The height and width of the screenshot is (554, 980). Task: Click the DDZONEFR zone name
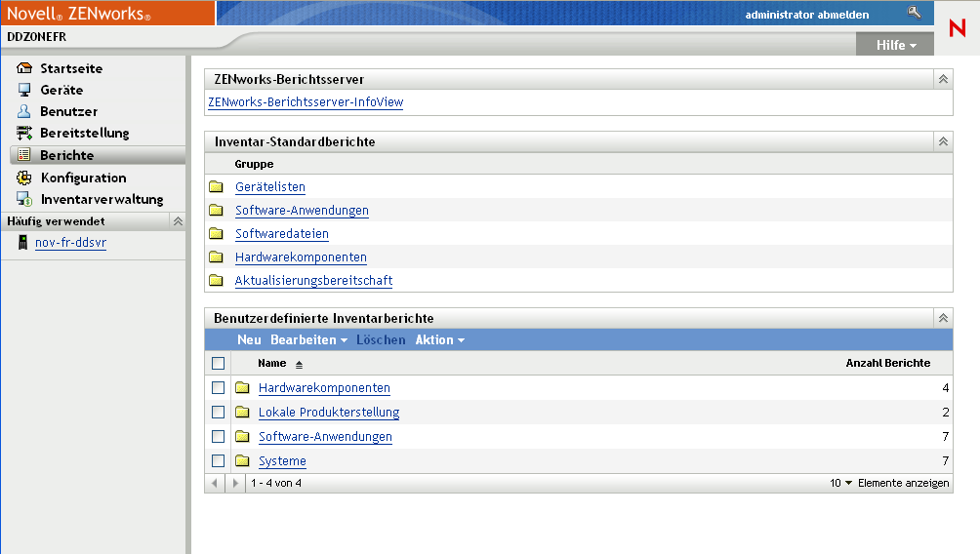pyautogui.click(x=36, y=37)
